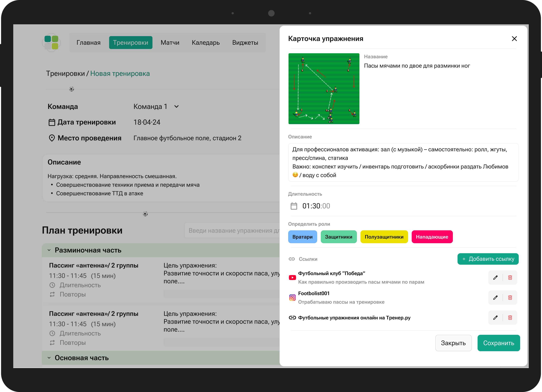Click the Сохранить button

click(x=499, y=343)
